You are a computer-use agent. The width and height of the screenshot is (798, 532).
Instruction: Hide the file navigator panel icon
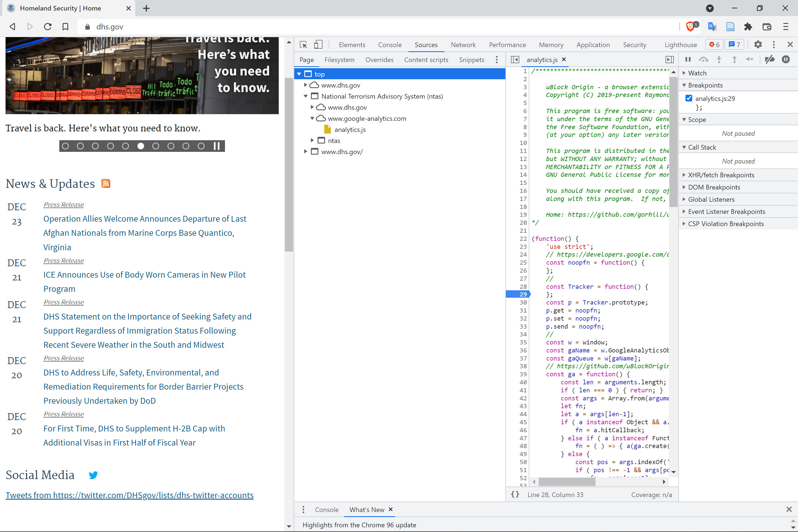coord(515,60)
